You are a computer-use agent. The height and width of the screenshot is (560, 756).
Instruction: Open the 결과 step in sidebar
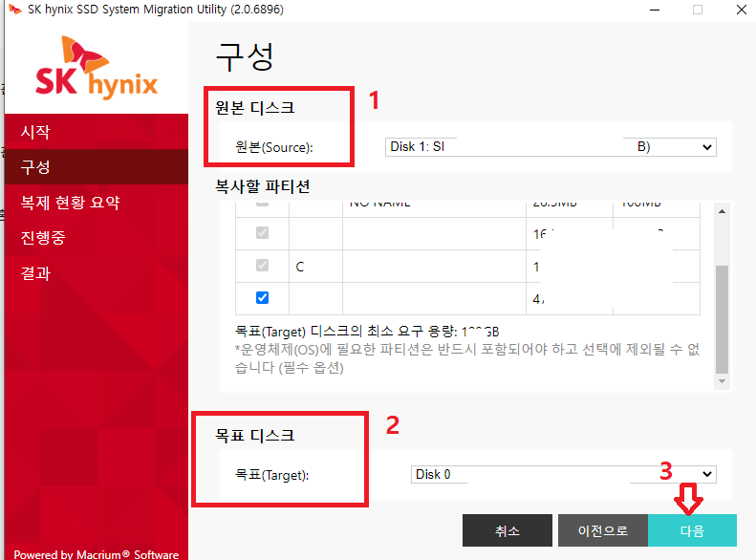97,272
